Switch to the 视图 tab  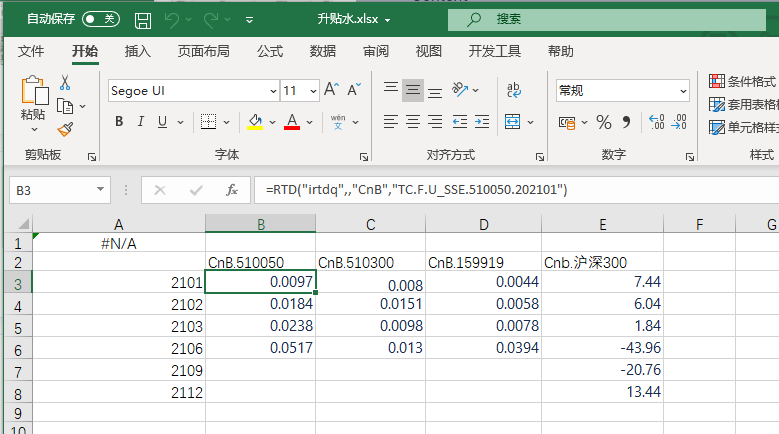428,51
